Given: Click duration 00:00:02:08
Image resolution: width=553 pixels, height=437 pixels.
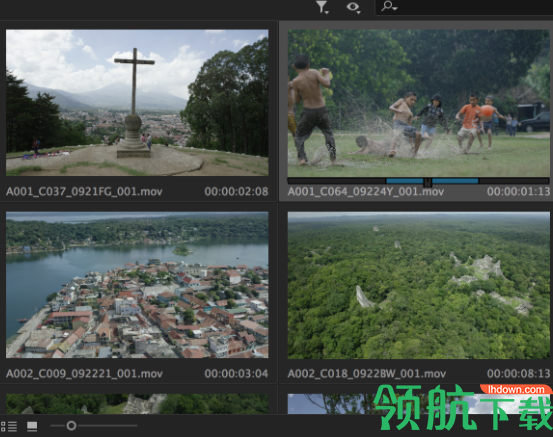Looking at the screenshot, I should [236, 192].
